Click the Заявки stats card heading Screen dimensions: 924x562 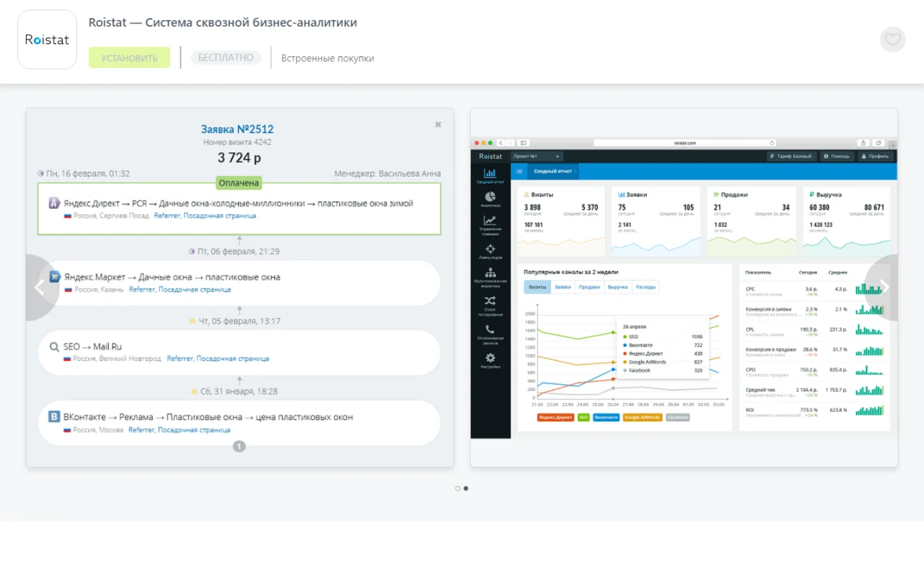636,194
